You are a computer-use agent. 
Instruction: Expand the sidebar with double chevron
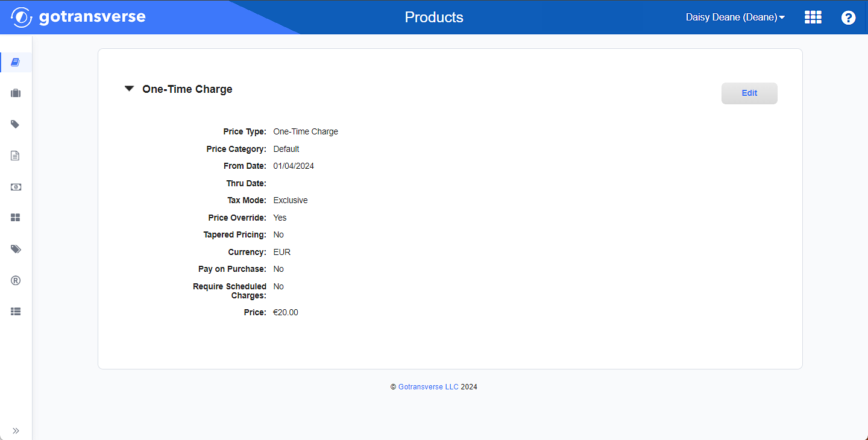pos(16,430)
